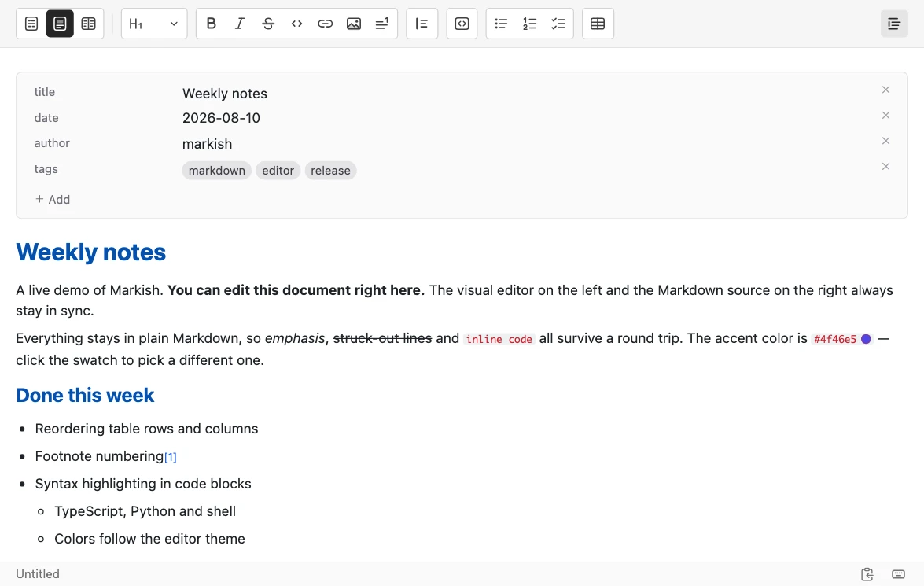Insert a code block

click(462, 24)
